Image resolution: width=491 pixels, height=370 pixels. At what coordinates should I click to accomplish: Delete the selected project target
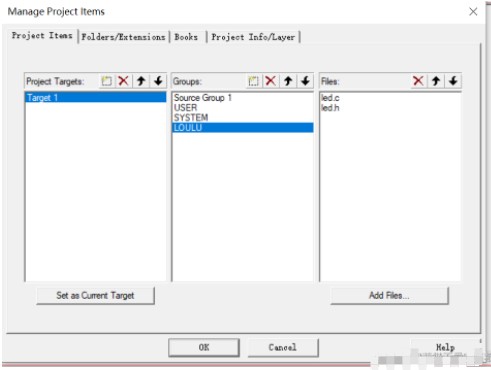coord(124,81)
